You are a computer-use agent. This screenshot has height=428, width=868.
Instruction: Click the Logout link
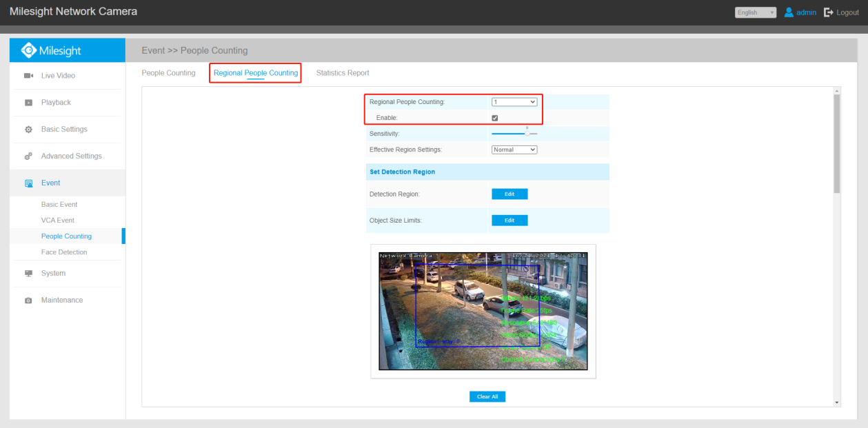(x=847, y=12)
